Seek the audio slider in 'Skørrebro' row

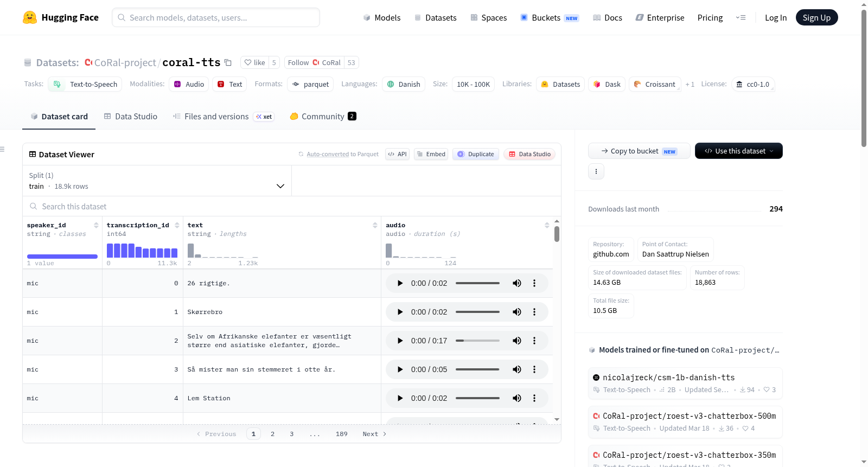(477, 312)
